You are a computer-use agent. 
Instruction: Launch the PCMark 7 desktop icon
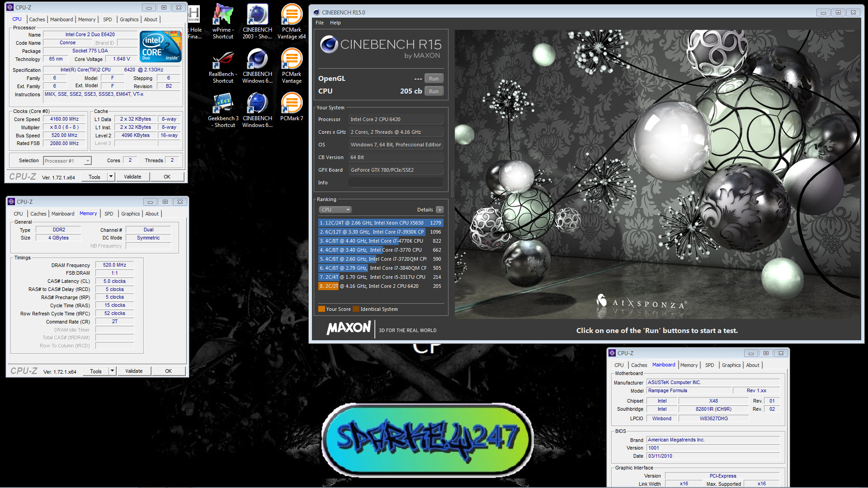click(292, 107)
